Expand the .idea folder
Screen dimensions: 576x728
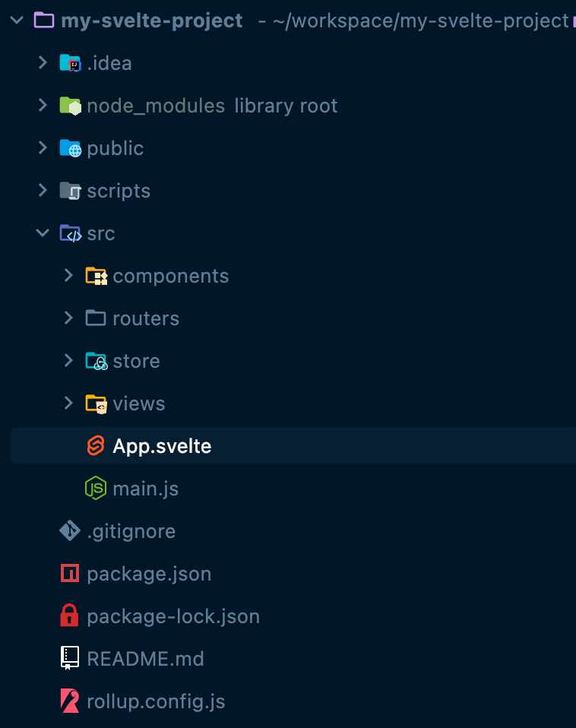43,62
